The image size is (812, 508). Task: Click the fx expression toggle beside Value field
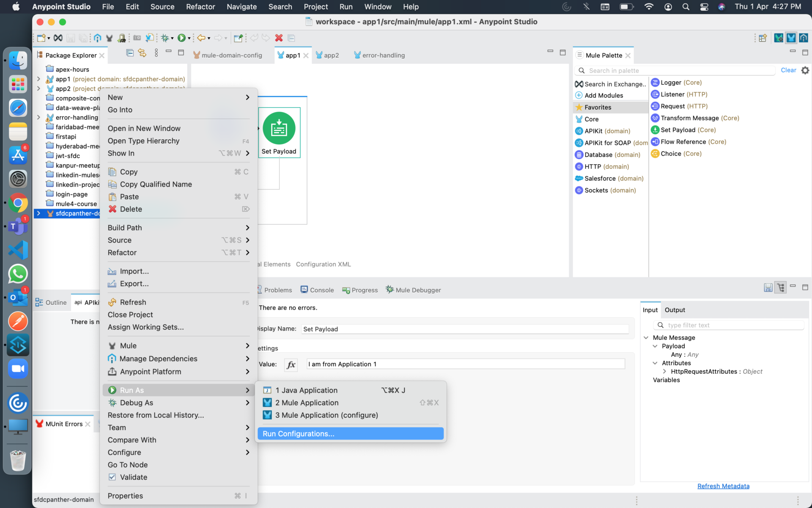pos(291,364)
